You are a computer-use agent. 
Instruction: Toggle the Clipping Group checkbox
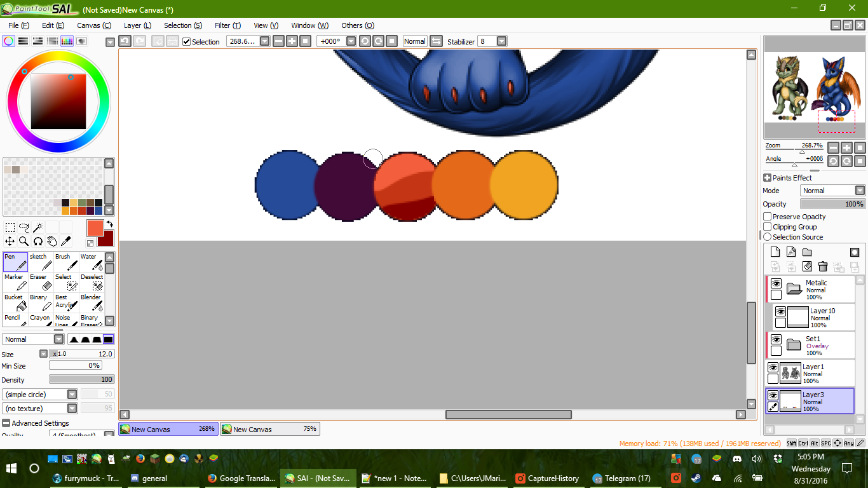[x=768, y=227]
